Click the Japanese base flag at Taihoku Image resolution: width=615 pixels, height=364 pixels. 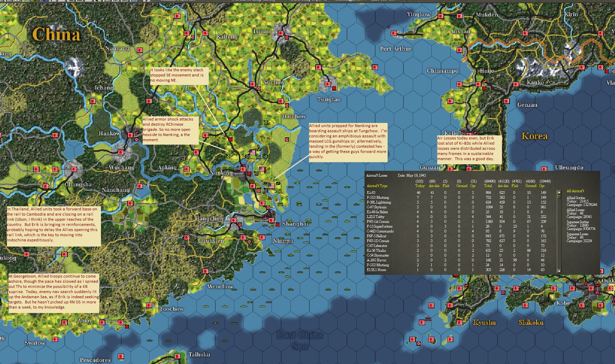pyautogui.click(x=177, y=356)
